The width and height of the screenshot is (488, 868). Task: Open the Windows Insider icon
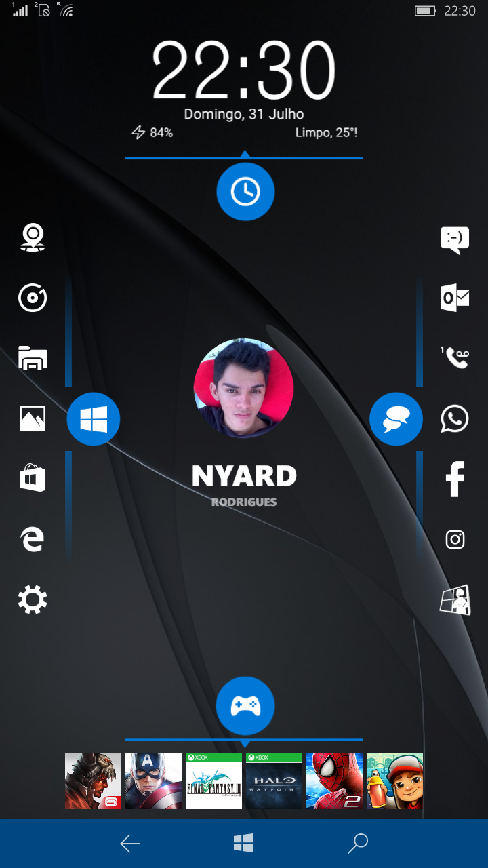455,600
